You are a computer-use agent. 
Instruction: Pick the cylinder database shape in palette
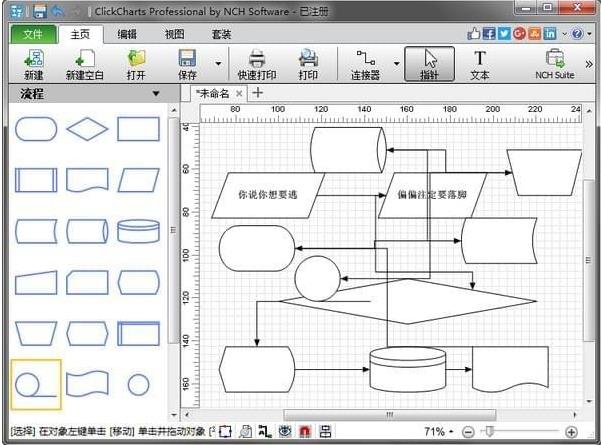coord(138,231)
